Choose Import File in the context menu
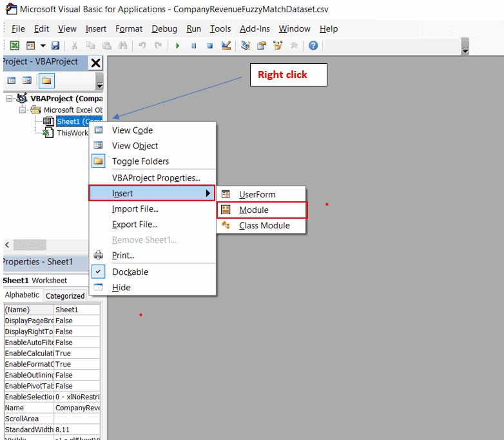Image resolution: width=504 pixels, height=440 pixels. (x=153, y=209)
